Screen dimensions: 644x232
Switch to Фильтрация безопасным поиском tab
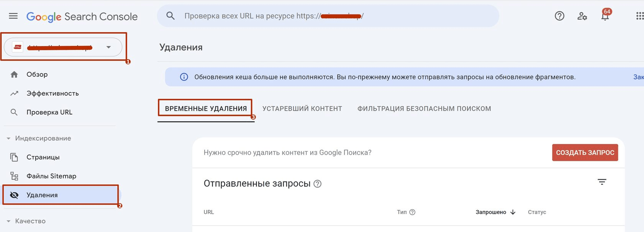(424, 109)
